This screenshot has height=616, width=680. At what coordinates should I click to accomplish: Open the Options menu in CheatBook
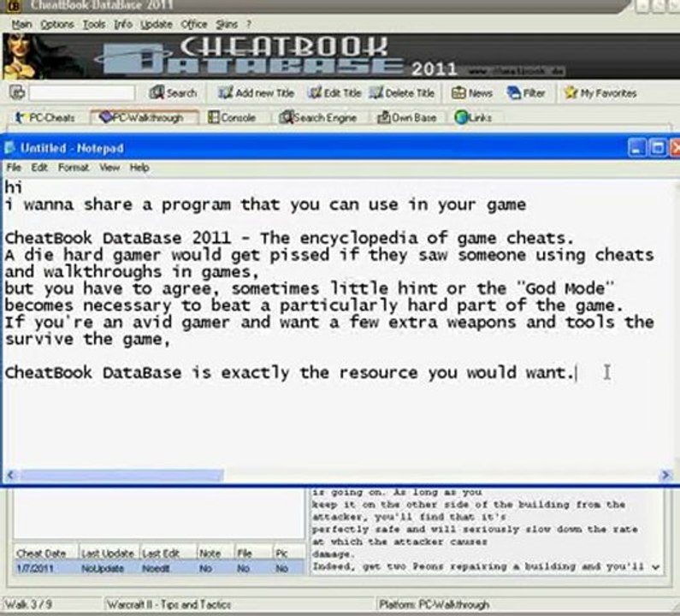[x=56, y=24]
